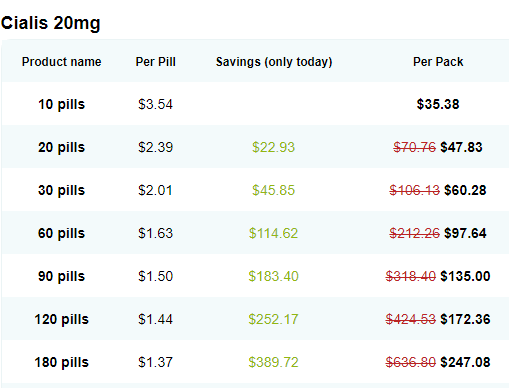
Task: Click the Per Pill column header
Action: point(155,62)
